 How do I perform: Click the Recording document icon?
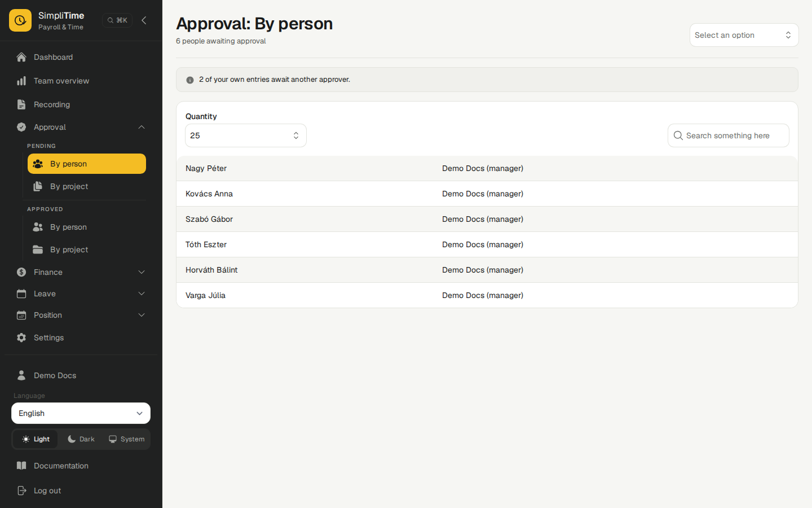coord(21,104)
